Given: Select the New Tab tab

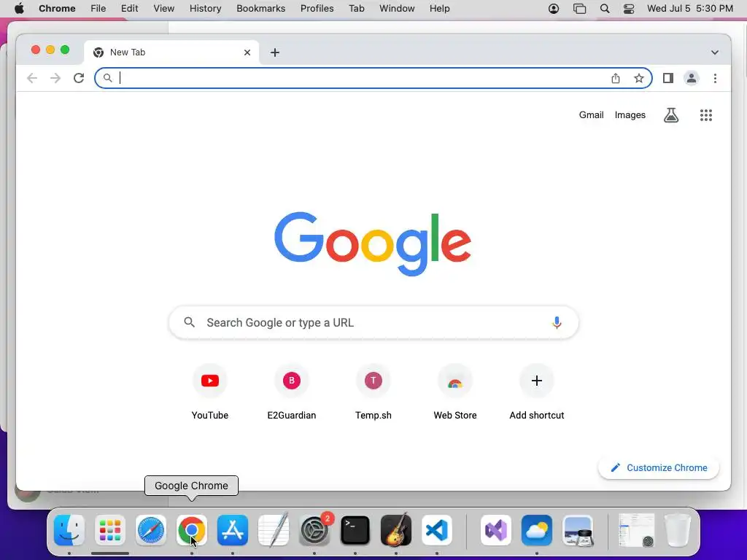Looking at the screenshot, I should (x=171, y=52).
